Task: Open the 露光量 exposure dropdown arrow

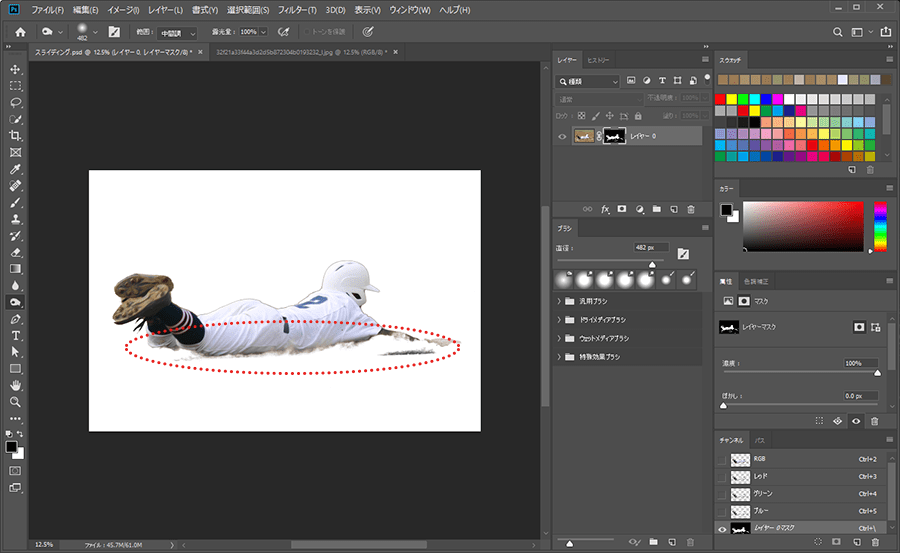Action: pos(263,32)
